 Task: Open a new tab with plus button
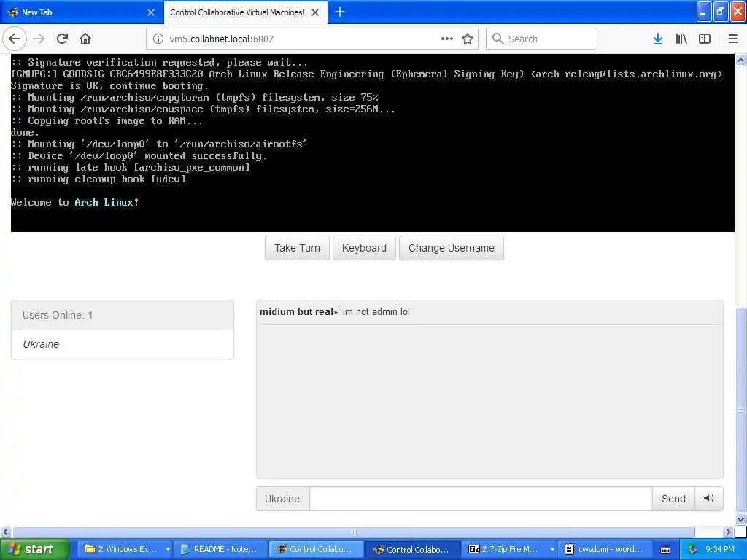[x=340, y=12]
